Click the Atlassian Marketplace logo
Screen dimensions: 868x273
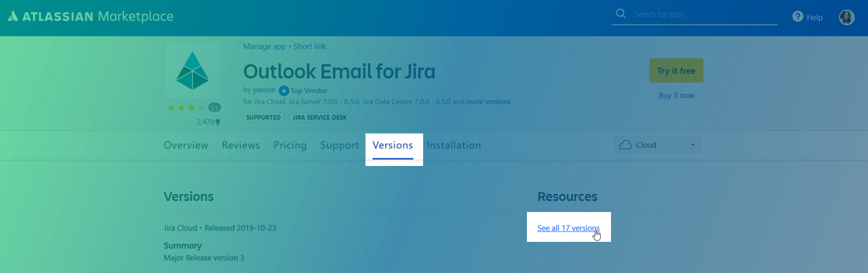(90, 16)
